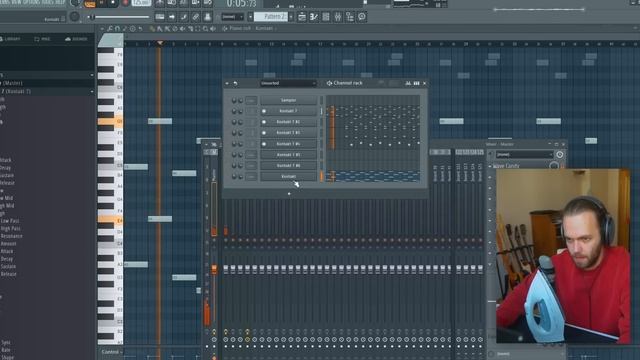Click the mixer latency clock icon
Image resolution: width=640 pixels, height=360 pixels.
(x=560, y=155)
